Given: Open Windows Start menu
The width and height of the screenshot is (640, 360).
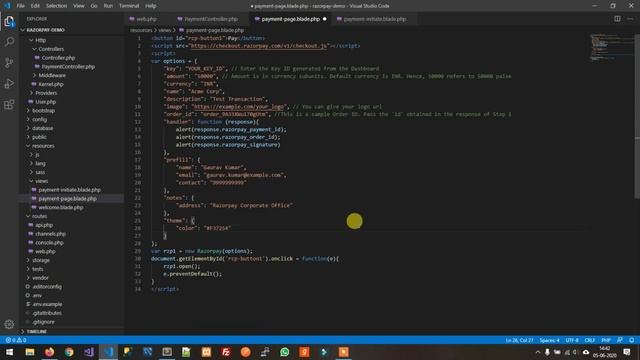Looking at the screenshot, I should 9,352.
